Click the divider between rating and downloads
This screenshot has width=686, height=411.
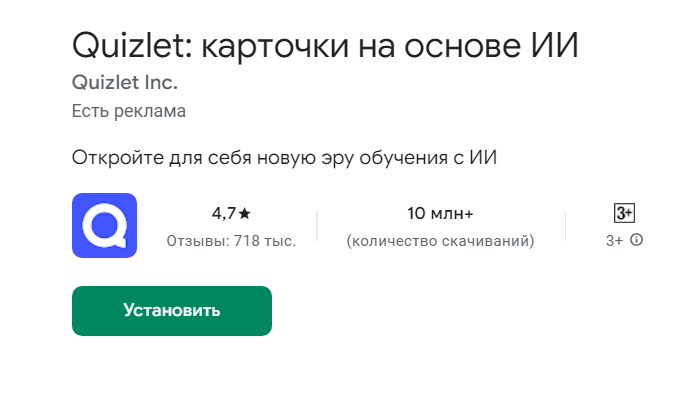[317, 226]
